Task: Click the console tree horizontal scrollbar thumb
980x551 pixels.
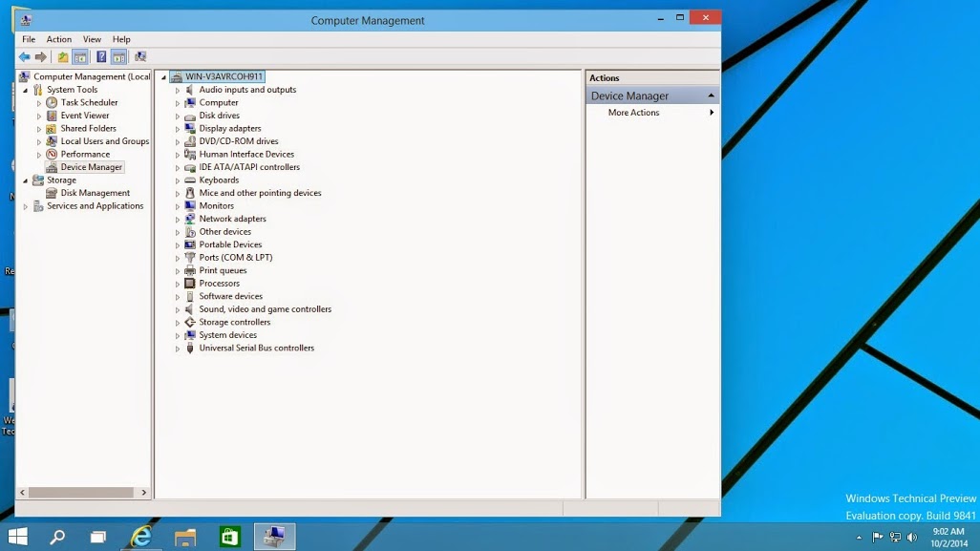Action: 81,493
